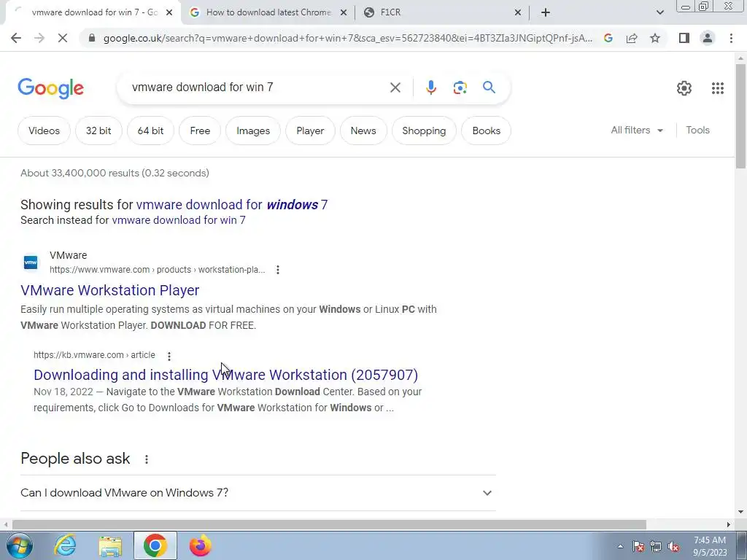Clear the search box text
Screen dimensions: 747x560
pos(395,87)
